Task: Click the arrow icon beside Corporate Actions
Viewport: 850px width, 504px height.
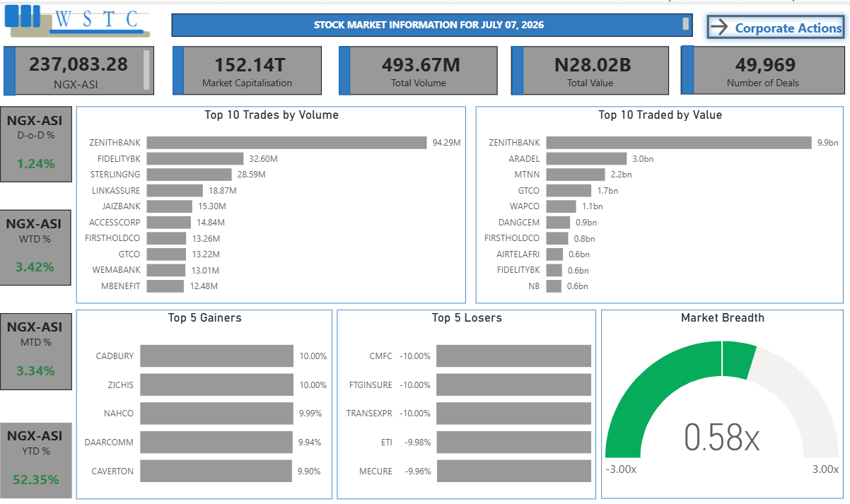Action: (x=719, y=28)
